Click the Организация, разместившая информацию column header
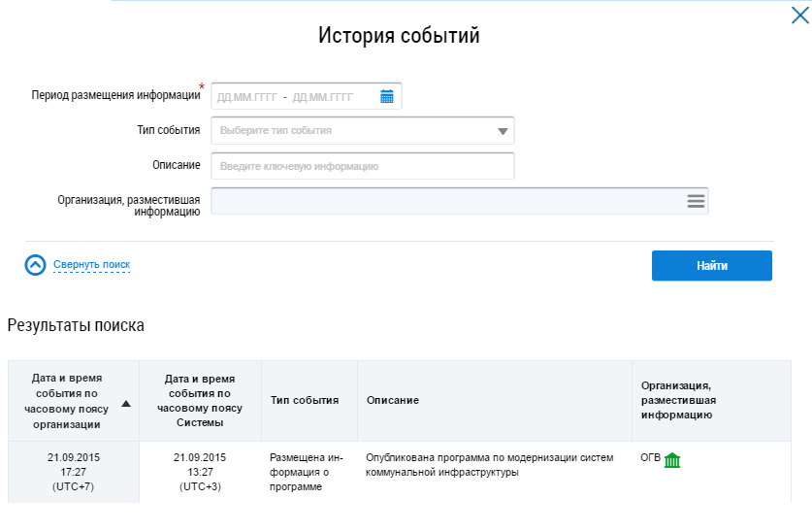Image resolution: width=812 pixels, height=532 pixels. [679, 400]
